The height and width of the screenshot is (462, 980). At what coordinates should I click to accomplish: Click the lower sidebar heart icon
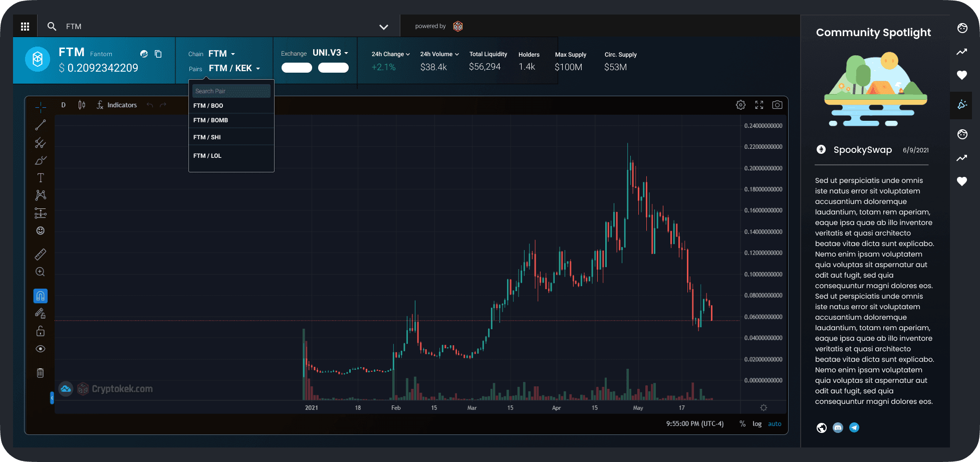[x=962, y=181]
